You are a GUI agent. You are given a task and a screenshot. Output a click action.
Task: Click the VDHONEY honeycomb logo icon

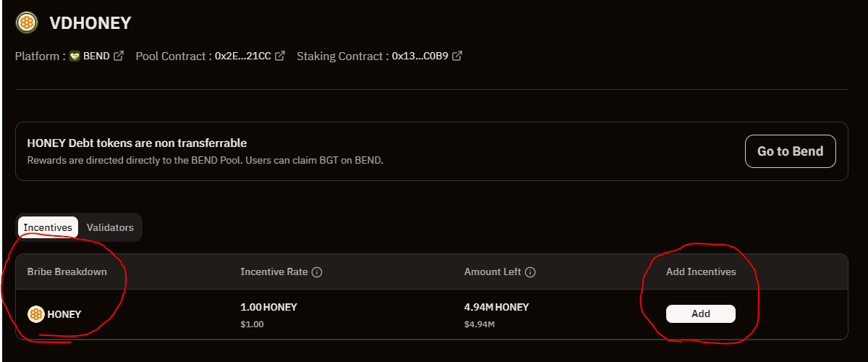coord(27,22)
